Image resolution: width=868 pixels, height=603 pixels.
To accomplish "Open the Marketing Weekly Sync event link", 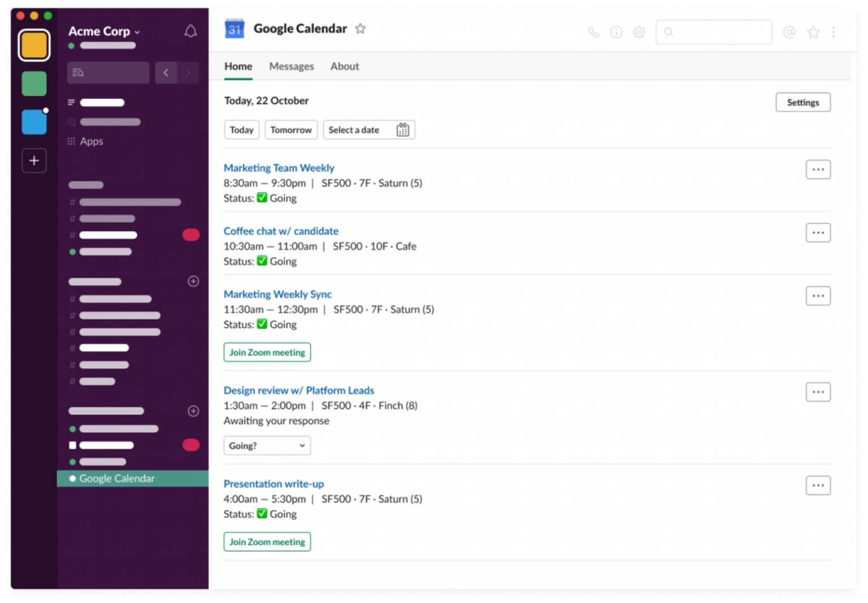I will click(x=277, y=294).
